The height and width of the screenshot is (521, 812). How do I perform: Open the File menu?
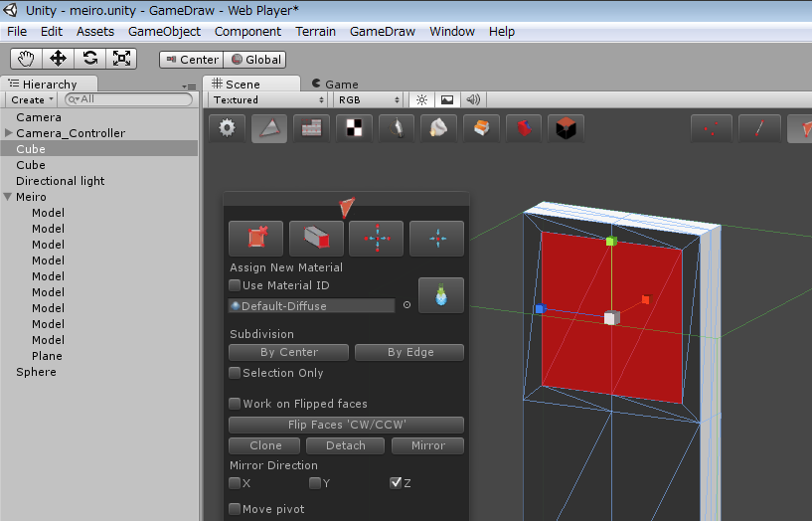(x=17, y=32)
